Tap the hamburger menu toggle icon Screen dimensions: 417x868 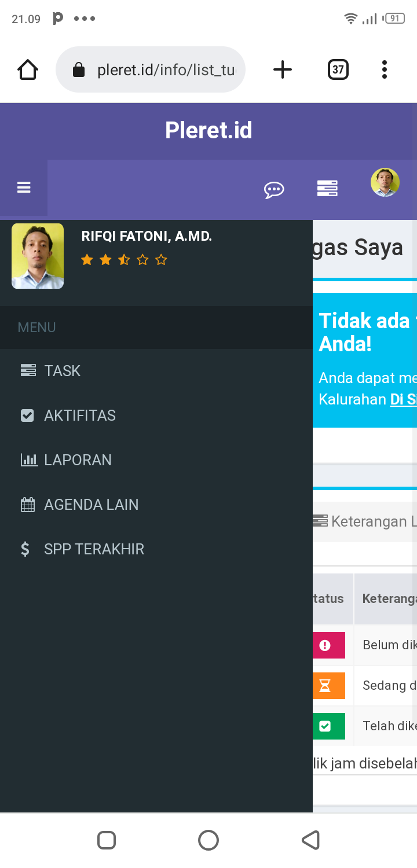point(24,187)
